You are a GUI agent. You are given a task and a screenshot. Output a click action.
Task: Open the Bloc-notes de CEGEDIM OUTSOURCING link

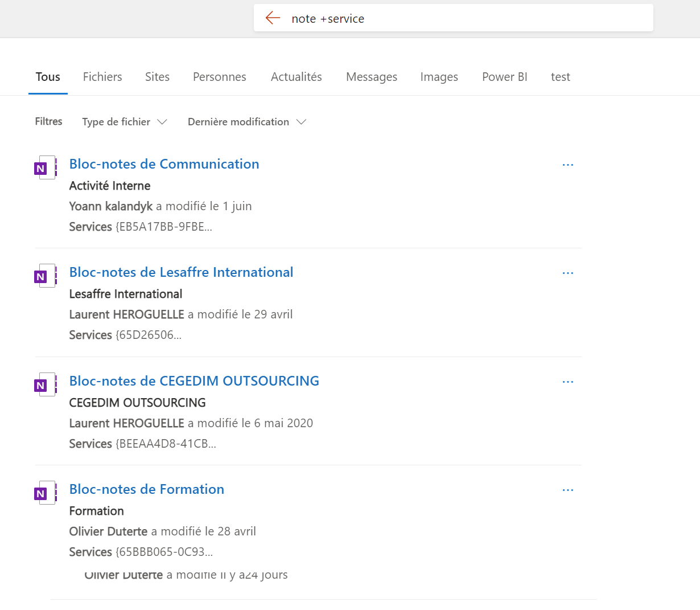point(194,381)
